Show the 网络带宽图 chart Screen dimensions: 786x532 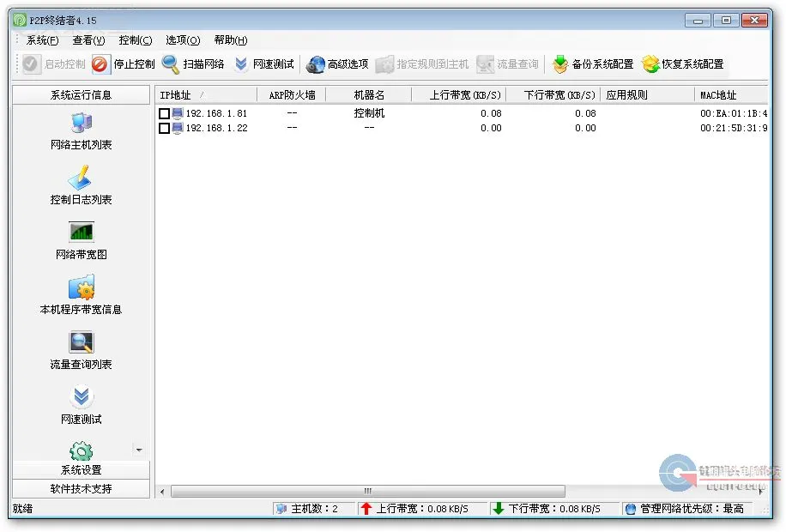pyautogui.click(x=81, y=232)
